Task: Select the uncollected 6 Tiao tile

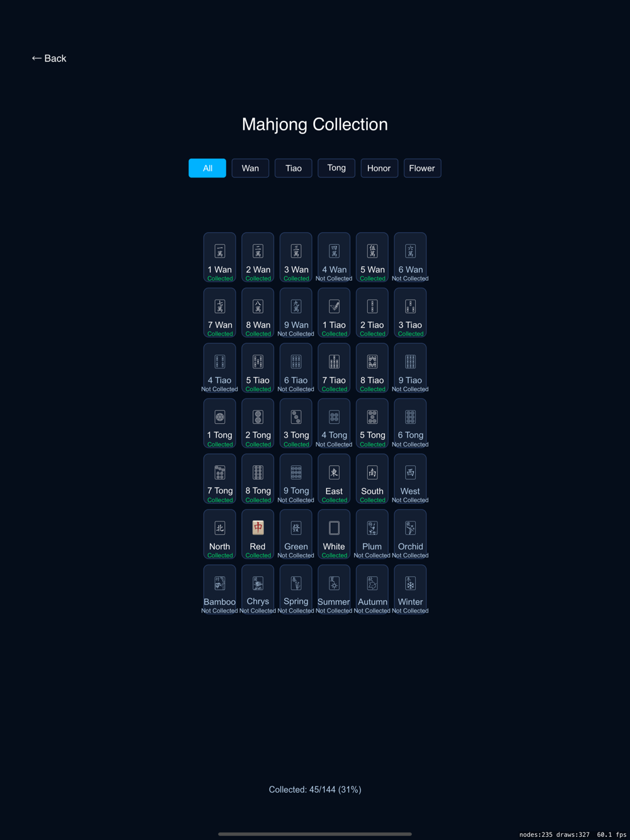Action: coord(296,368)
